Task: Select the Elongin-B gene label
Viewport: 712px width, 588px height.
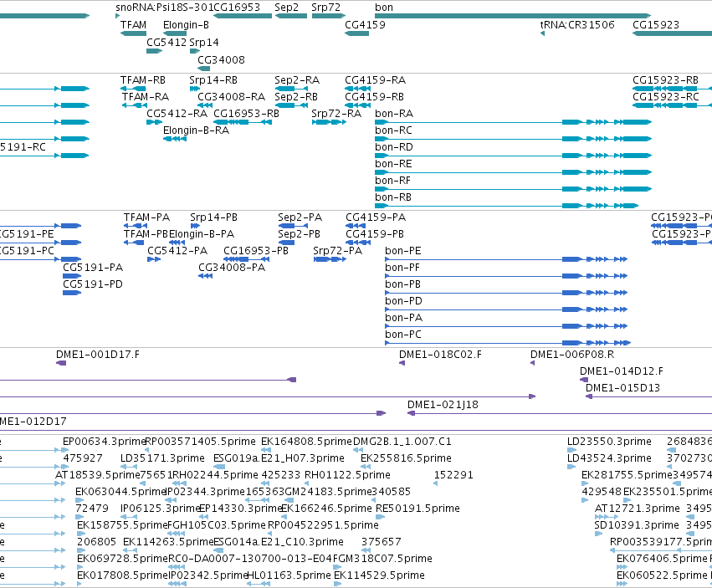Action: point(186,25)
